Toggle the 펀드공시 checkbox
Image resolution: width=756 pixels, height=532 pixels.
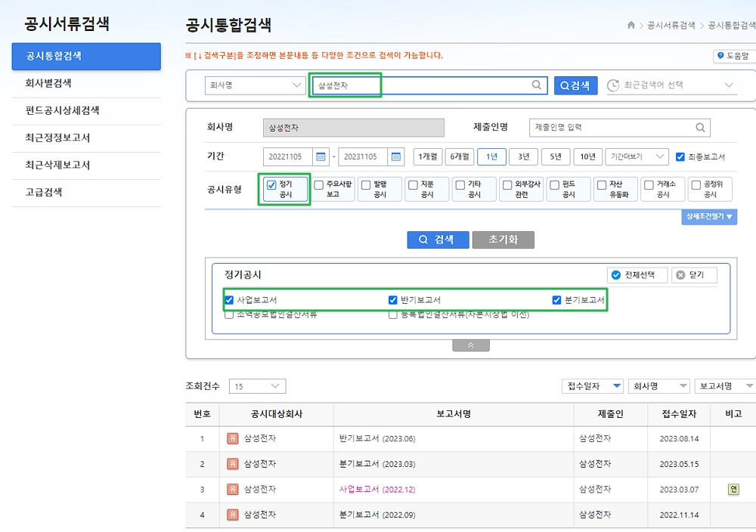[x=554, y=184]
